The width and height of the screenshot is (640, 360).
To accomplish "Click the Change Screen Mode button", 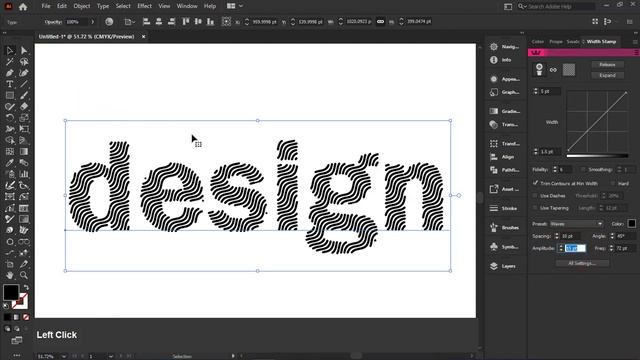I will point(17,340).
